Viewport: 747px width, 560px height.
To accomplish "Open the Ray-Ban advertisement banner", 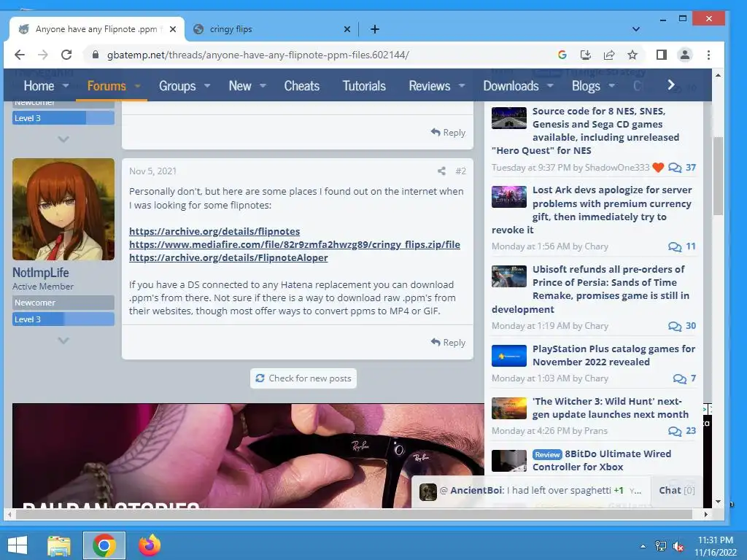I will [x=248, y=456].
